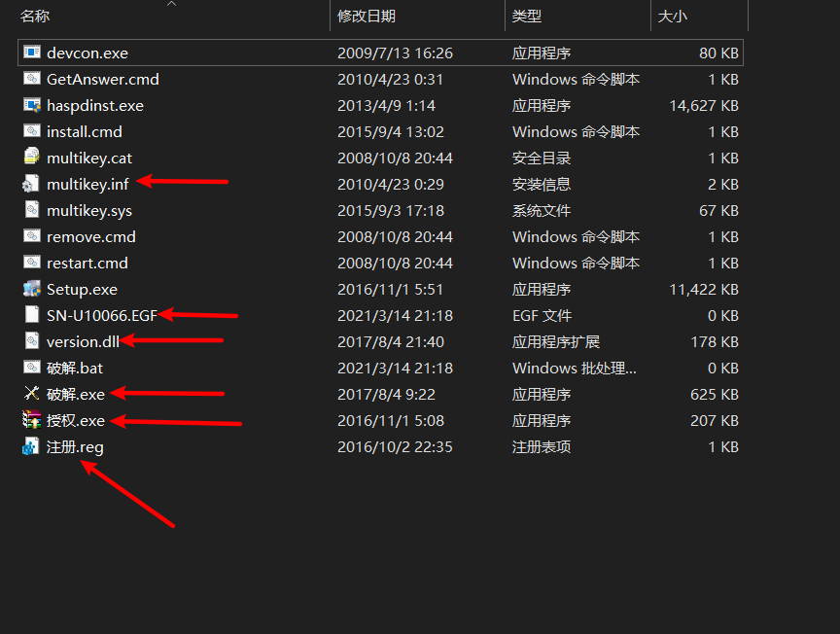Viewport: 840px width, 634px height.
Task: Click the 注册表项 type cell
Action: tap(542, 447)
